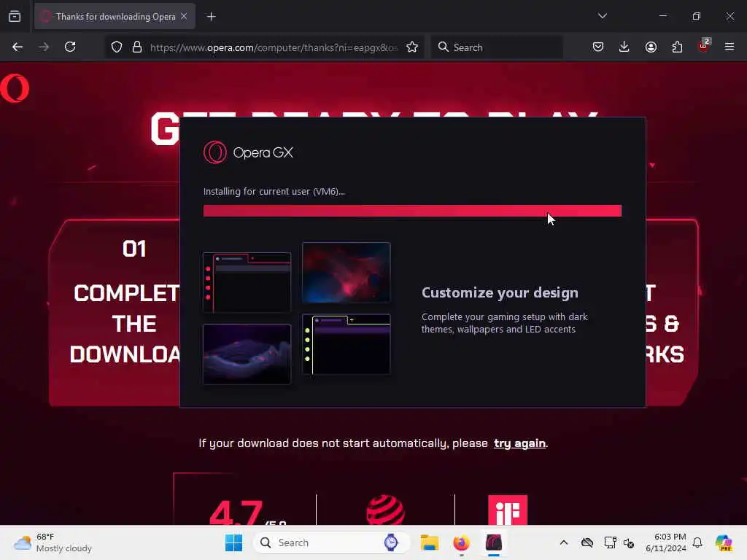Click the opera.com address bar URL

click(274, 47)
